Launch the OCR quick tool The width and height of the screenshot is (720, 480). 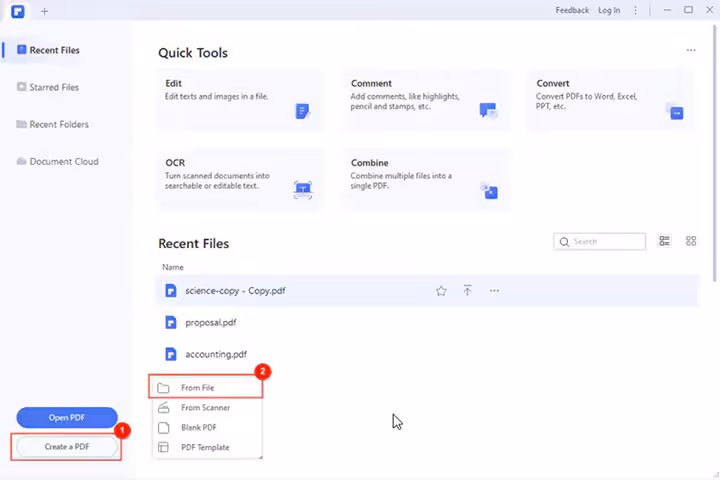coord(238,176)
